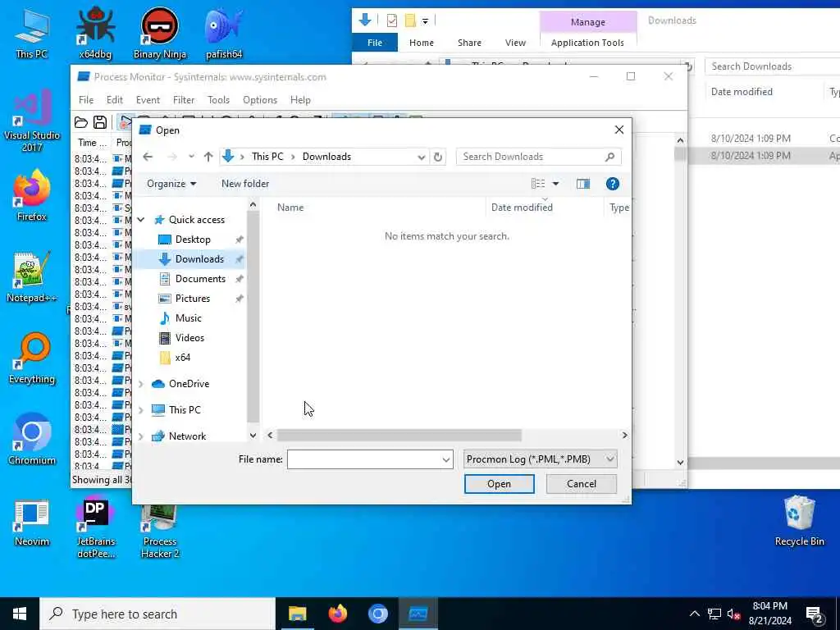Click the muted volume tray icon

point(733,614)
